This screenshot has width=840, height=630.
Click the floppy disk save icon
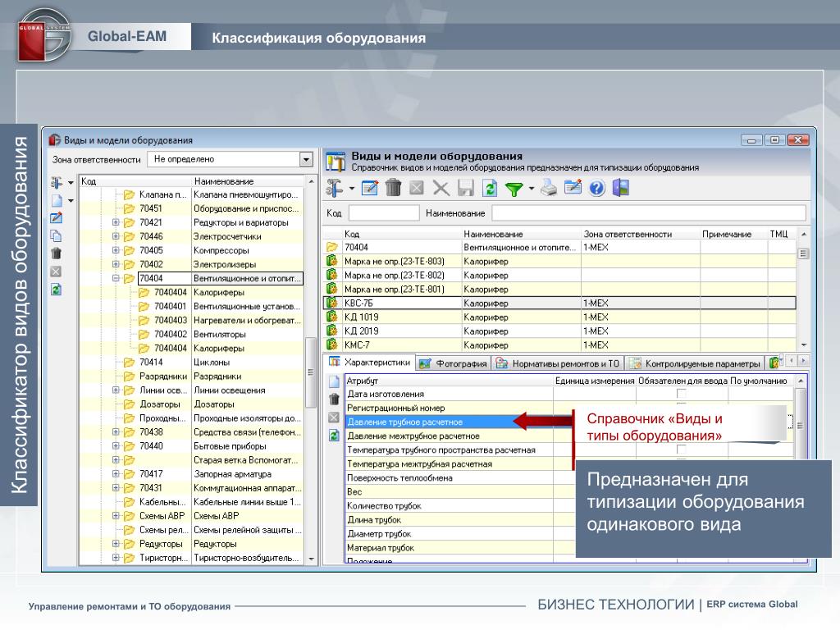pyautogui.click(x=466, y=188)
